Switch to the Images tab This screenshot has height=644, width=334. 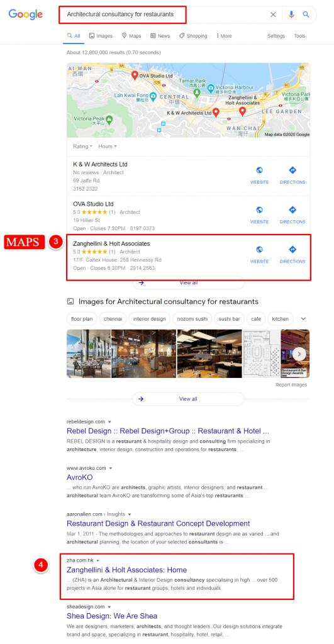click(101, 36)
